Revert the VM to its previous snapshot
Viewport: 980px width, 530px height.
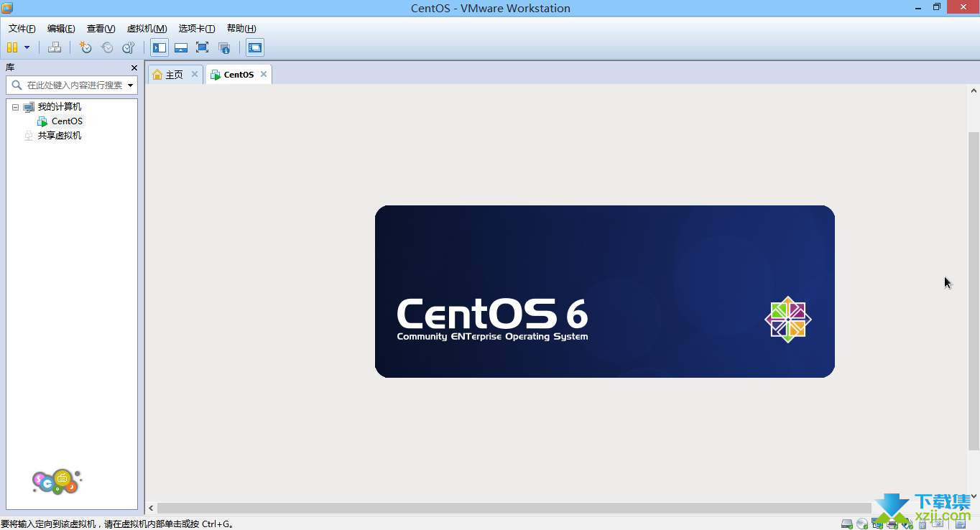click(107, 47)
